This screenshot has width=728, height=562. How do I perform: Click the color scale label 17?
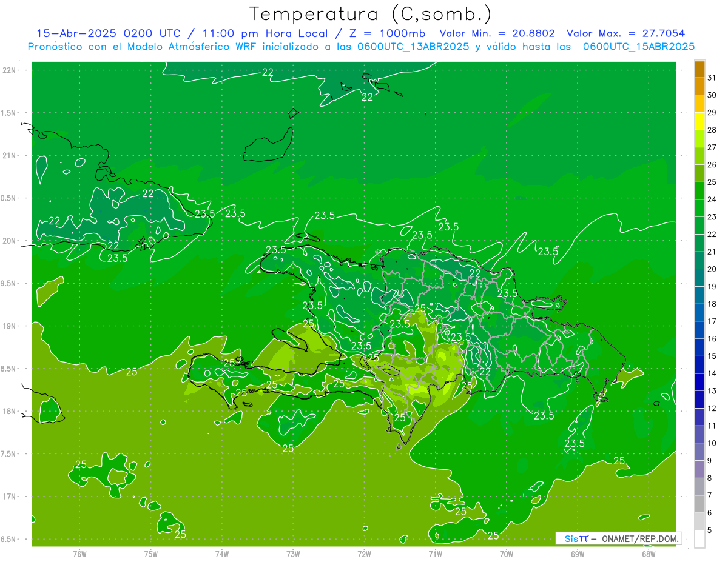tap(712, 321)
